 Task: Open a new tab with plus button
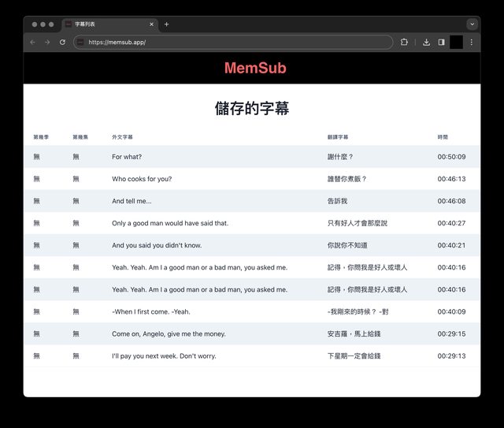[x=166, y=24]
